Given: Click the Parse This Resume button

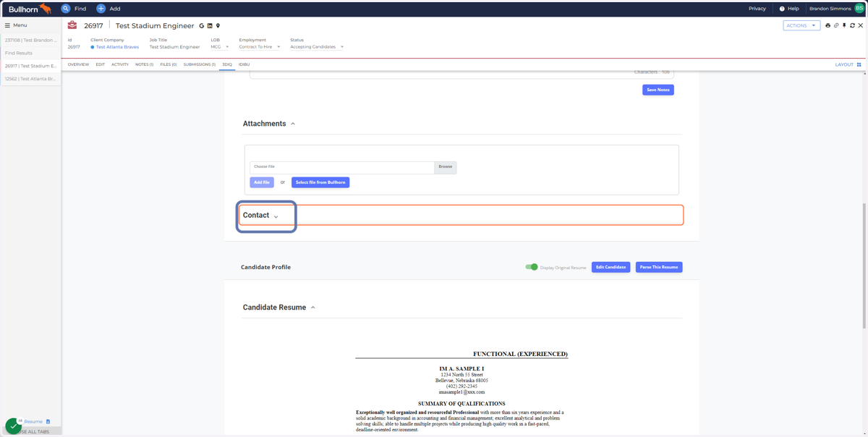Looking at the screenshot, I should click(x=659, y=267).
